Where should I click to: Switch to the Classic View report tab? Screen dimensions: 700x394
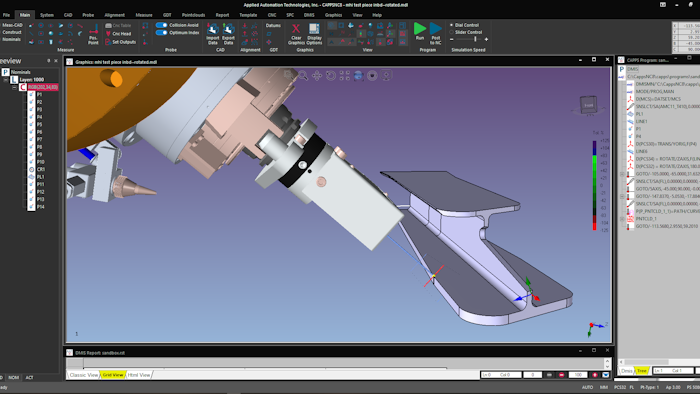[x=83, y=375]
